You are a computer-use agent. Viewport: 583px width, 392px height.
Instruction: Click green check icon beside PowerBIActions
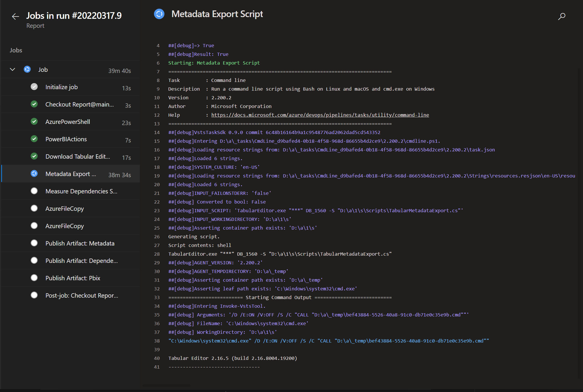click(34, 139)
